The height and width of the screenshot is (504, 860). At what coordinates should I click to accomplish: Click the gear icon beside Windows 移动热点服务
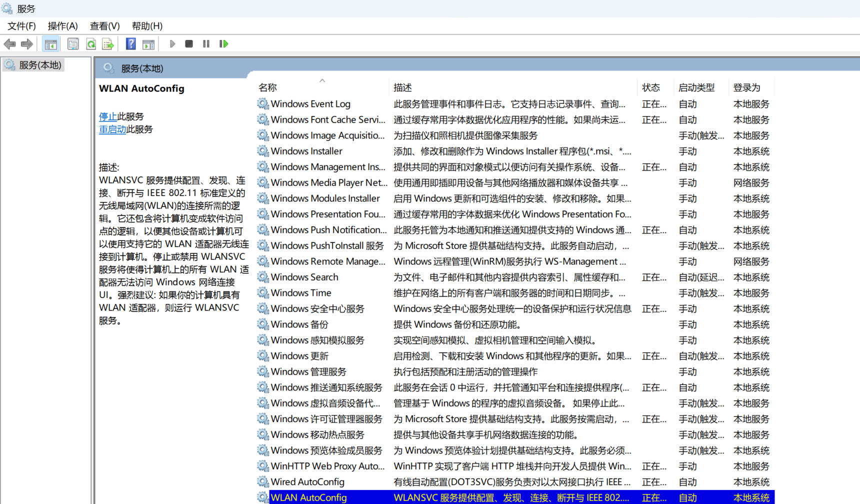pyautogui.click(x=263, y=434)
